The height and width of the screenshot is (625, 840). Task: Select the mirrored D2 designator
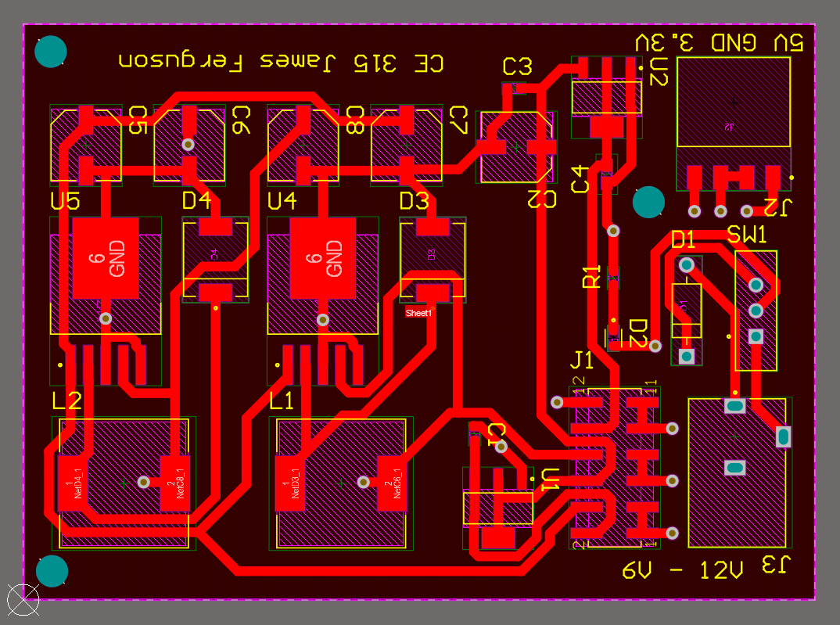click(638, 334)
